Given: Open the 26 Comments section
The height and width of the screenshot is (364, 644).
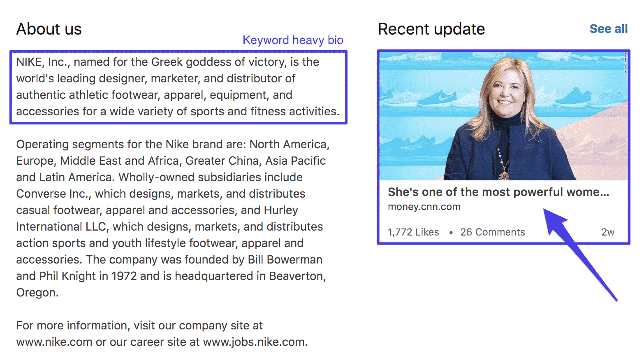Looking at the screenshot, I should pyautogui.click(x=492, y=232).
